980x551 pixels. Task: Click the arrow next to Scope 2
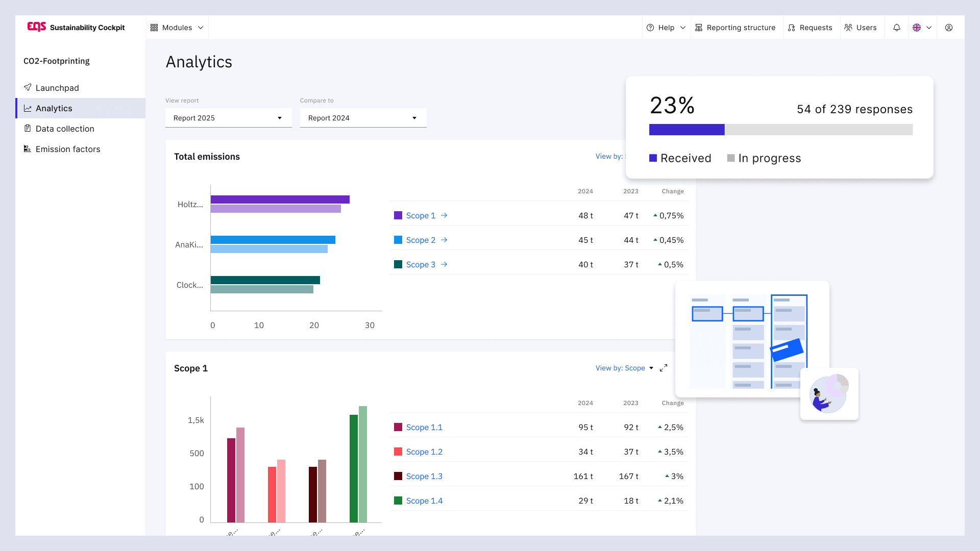[x=444, y=240]
